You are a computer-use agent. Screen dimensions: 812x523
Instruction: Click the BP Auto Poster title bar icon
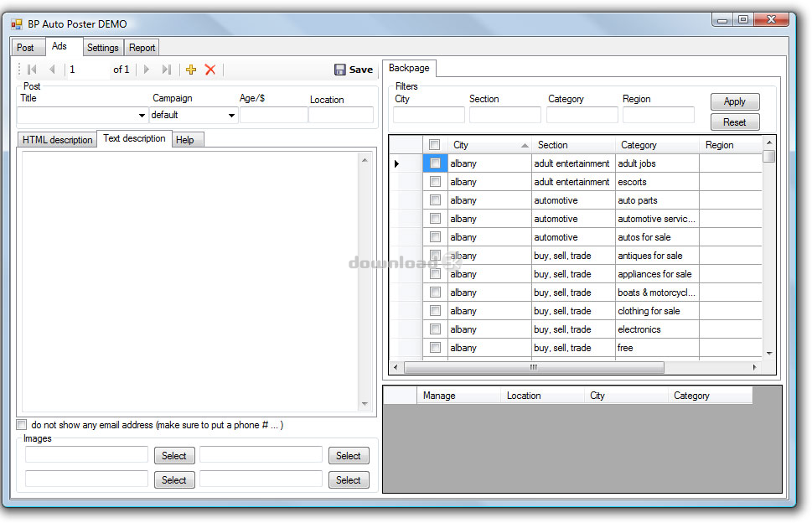17,24
